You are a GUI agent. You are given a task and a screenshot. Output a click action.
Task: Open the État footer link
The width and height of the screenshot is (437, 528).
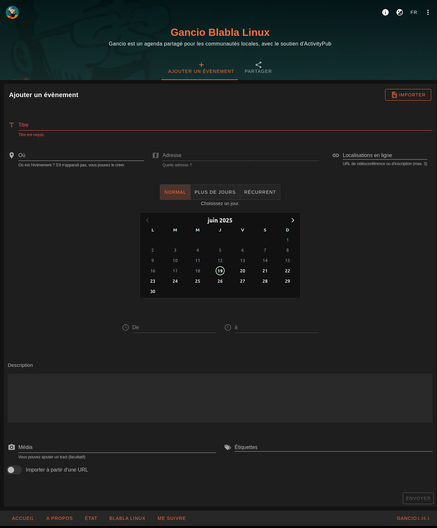[x=91, y=518]
